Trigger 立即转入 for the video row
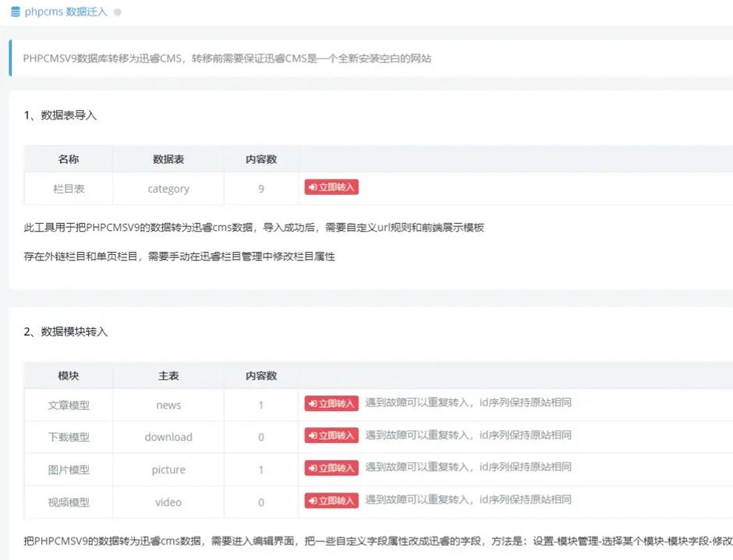733x560 pixels. tap(331, 501)
